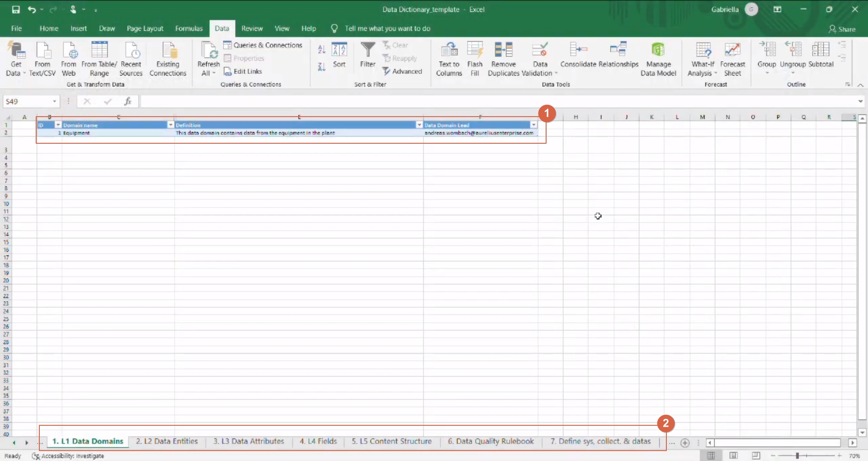Switch to Normal view in status bar
The image size is (868, 461).
pos(711,456)
